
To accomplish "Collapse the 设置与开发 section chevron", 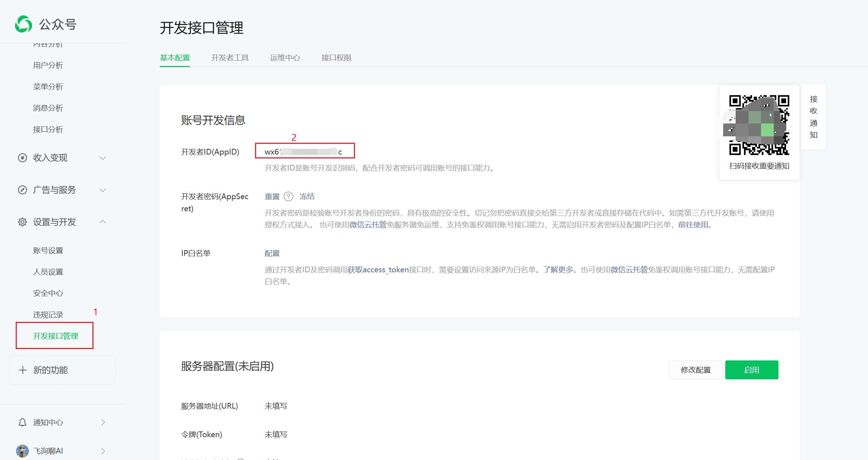I will (103, 222).
